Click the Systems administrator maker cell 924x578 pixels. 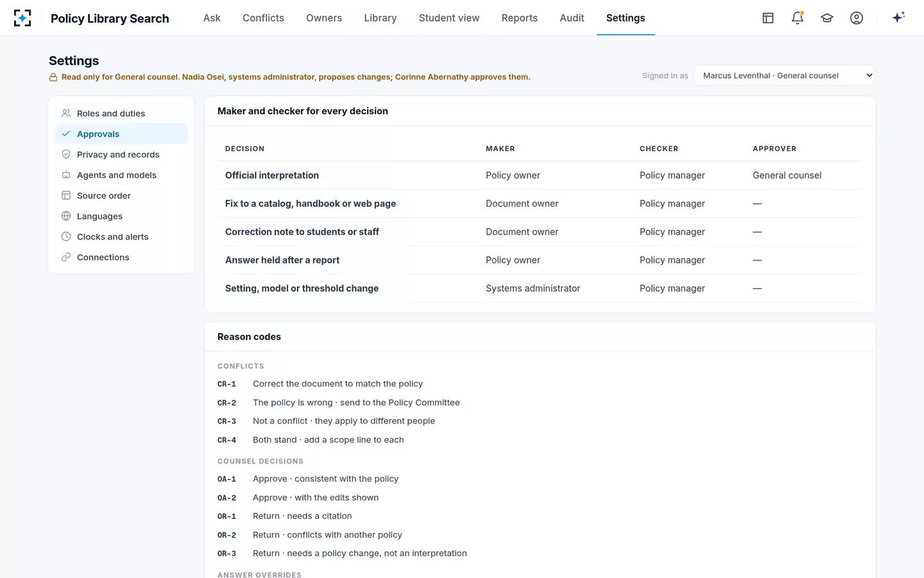pyautogui.click(x=533, y=288)
